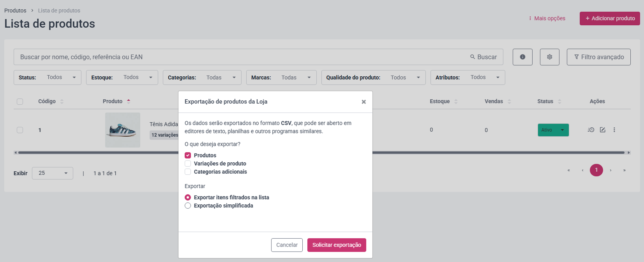Sort by Código column arrows
Viewport: 644px width, 262px height.
pyautogui.click(x=62, y=101)
